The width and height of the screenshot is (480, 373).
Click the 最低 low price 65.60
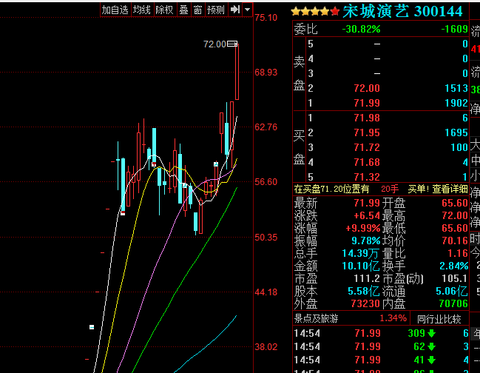pyautogui.click(x=455, y=228)
